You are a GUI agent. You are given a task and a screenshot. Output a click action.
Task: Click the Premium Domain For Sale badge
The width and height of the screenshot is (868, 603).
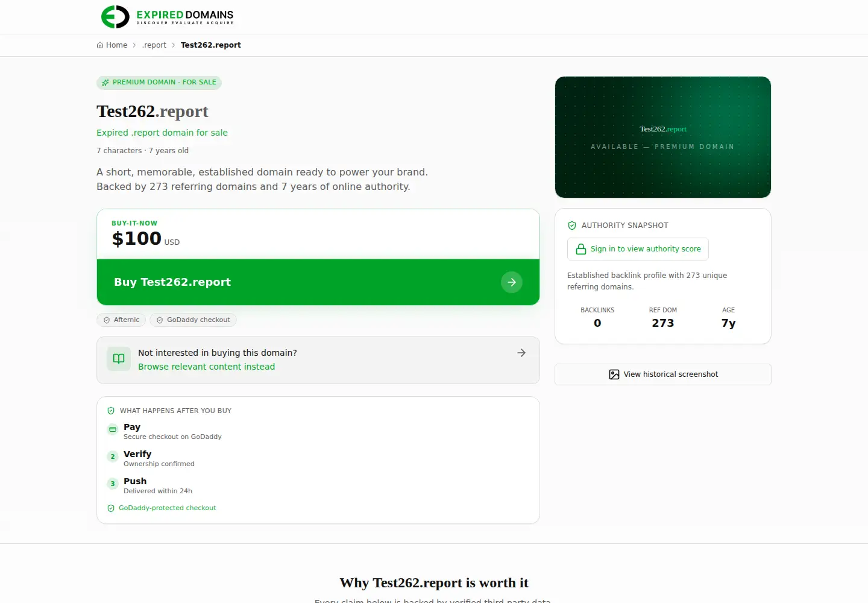click(159, 83)
